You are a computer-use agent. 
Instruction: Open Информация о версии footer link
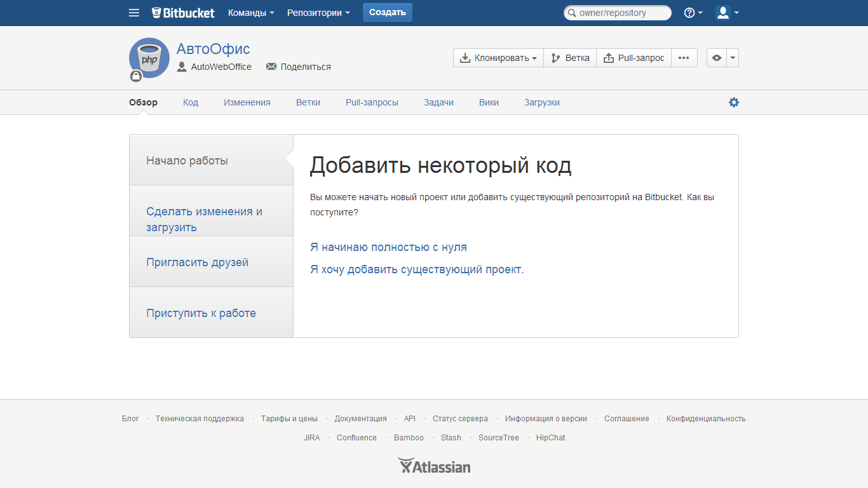click(546, 419)
